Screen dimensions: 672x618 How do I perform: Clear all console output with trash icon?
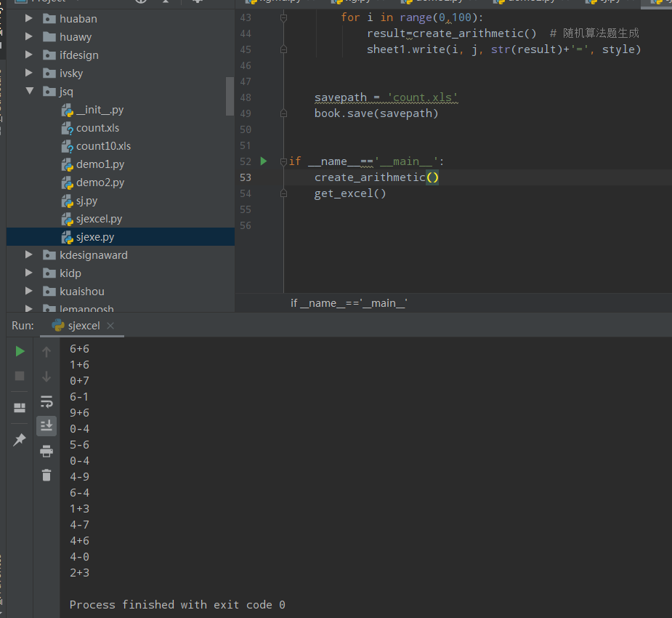point(46,475)
